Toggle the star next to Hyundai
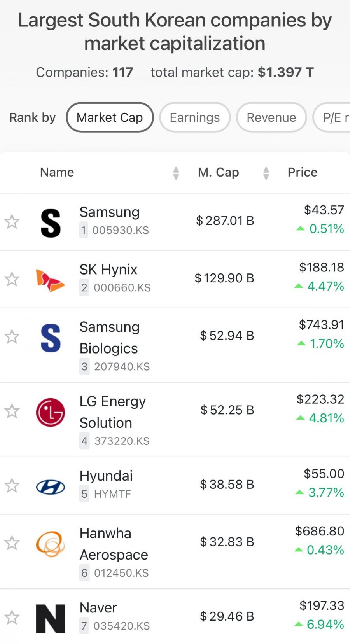 (x=12, y=485)
